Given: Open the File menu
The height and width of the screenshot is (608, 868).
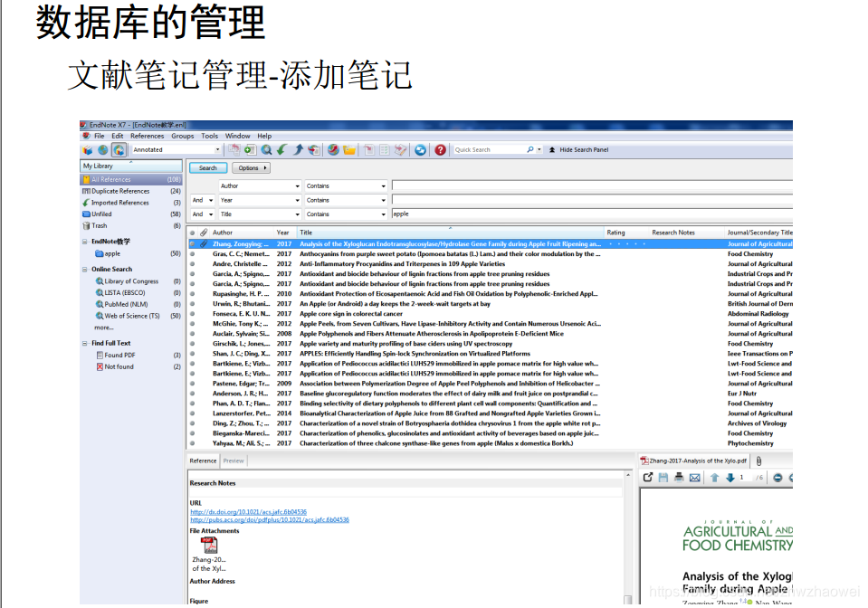Looking at the screenshot, I should pyautogui.click(x=99, y=136).
